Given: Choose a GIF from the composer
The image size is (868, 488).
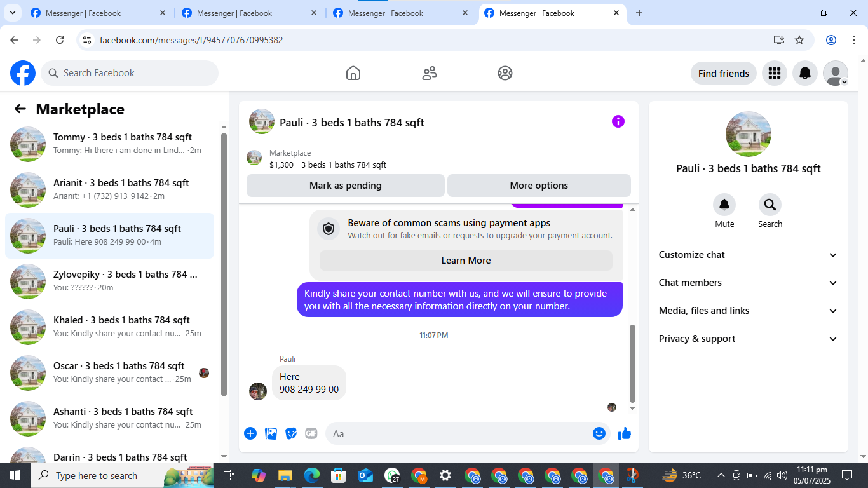Looking at the screenshot, I should pos(311,433).
